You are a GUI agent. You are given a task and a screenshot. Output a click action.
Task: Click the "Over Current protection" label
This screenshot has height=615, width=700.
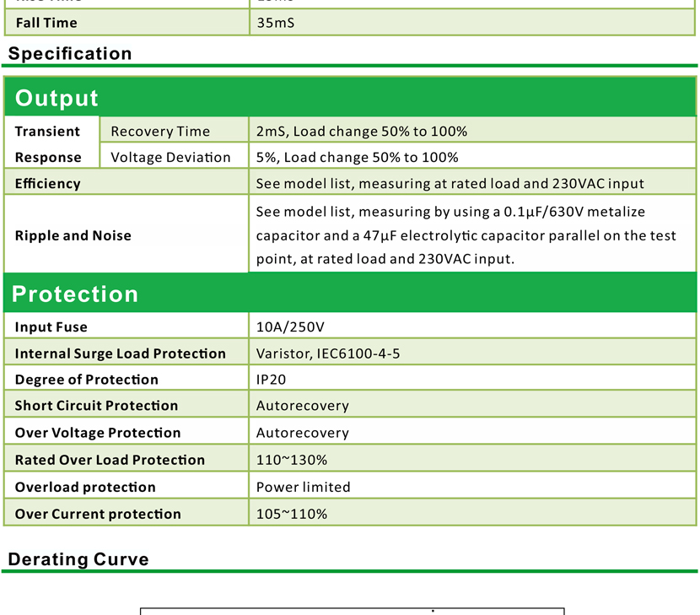coord(98,514)
